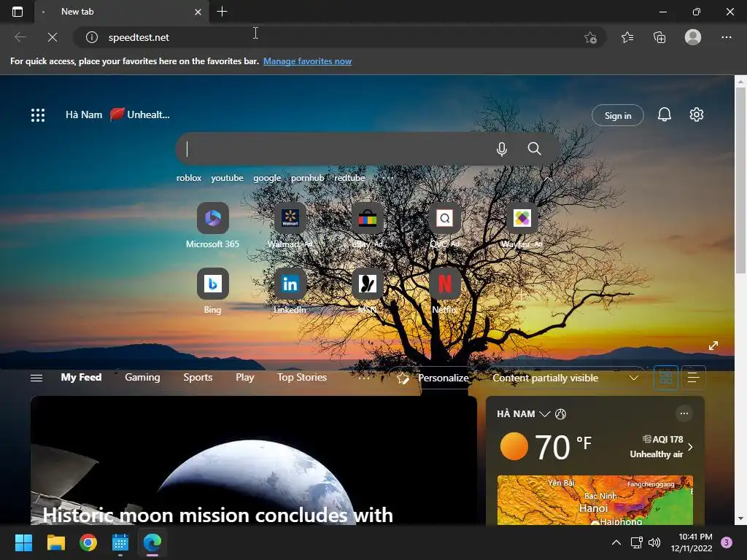
Task: Show hidden system tray icons
Action: tap(616, 542)
